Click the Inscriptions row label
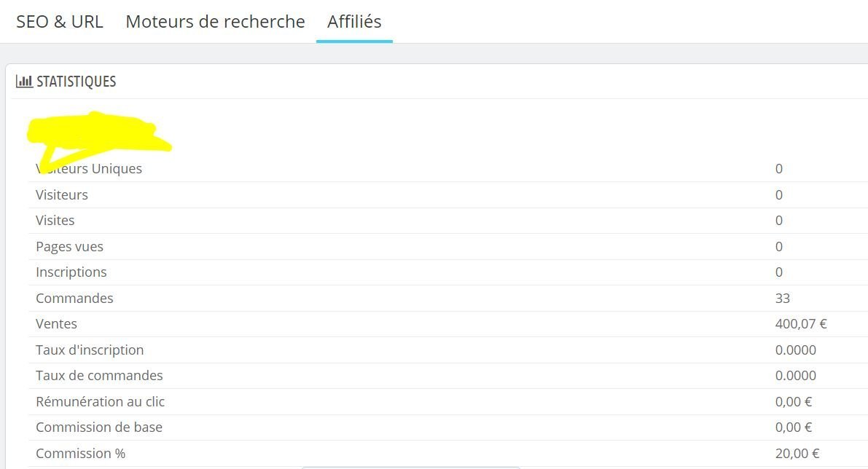 click(71, 272)
